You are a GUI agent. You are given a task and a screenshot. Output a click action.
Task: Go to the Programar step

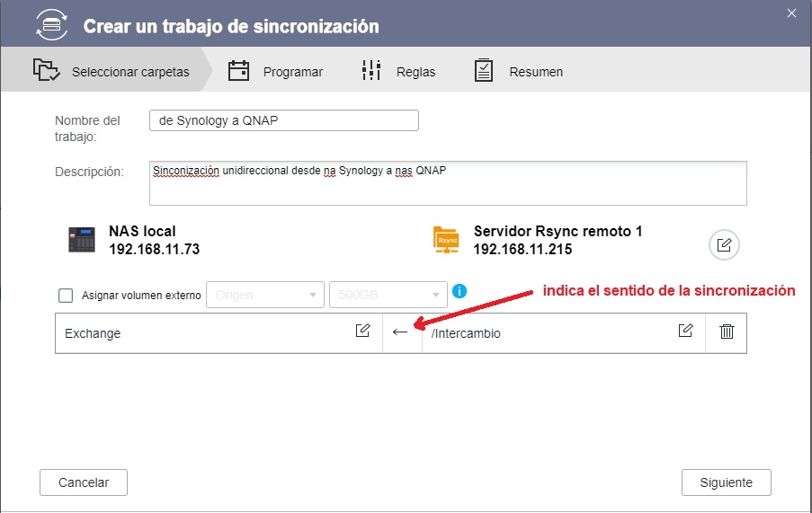[276, 72]
